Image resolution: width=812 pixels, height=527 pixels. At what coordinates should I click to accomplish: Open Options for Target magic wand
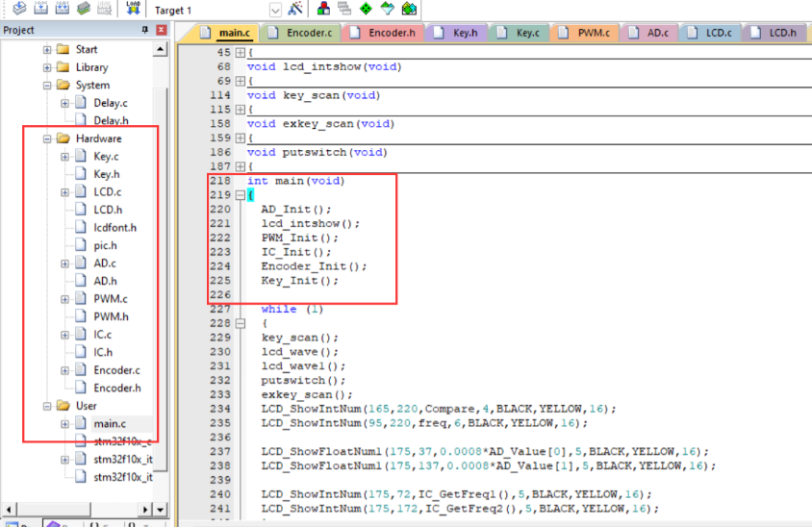[x=295, y=10]
